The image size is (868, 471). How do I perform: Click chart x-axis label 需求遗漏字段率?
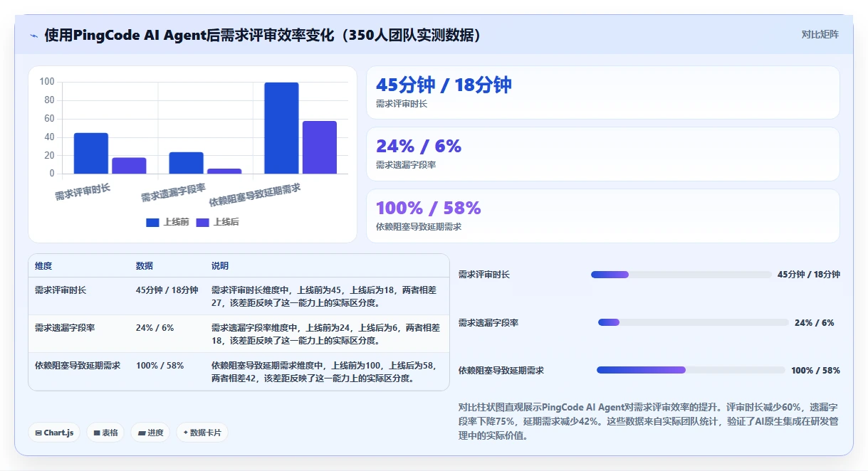point(173,193)
